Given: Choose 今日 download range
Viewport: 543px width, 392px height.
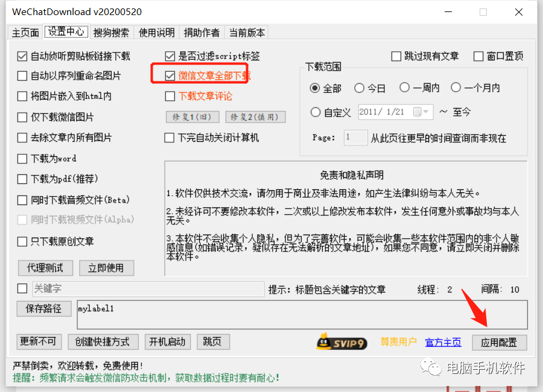Looking at the screenshot, I should click(x=360, y=88).
